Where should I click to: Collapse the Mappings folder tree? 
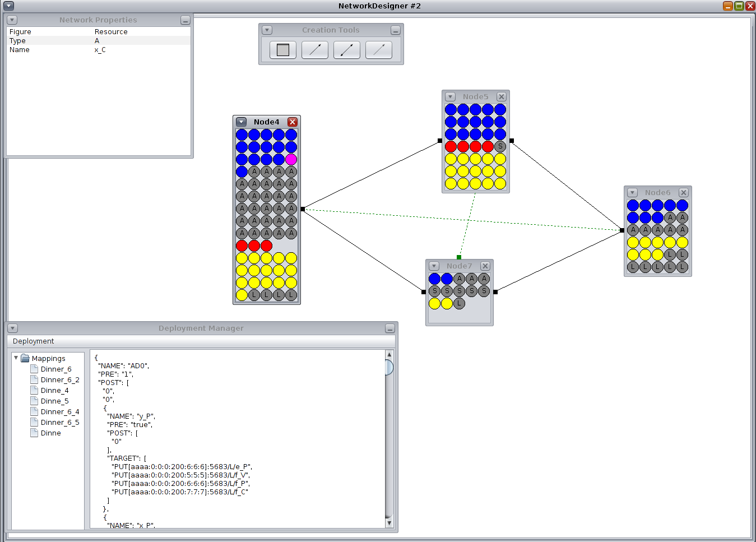click(x=16, y=358)
